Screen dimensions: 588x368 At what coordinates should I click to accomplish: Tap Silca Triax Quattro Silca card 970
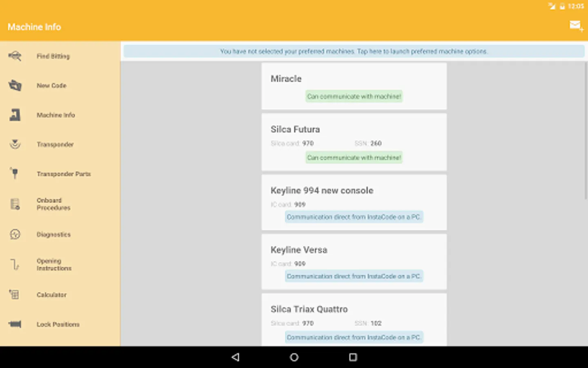click(308, 323)
